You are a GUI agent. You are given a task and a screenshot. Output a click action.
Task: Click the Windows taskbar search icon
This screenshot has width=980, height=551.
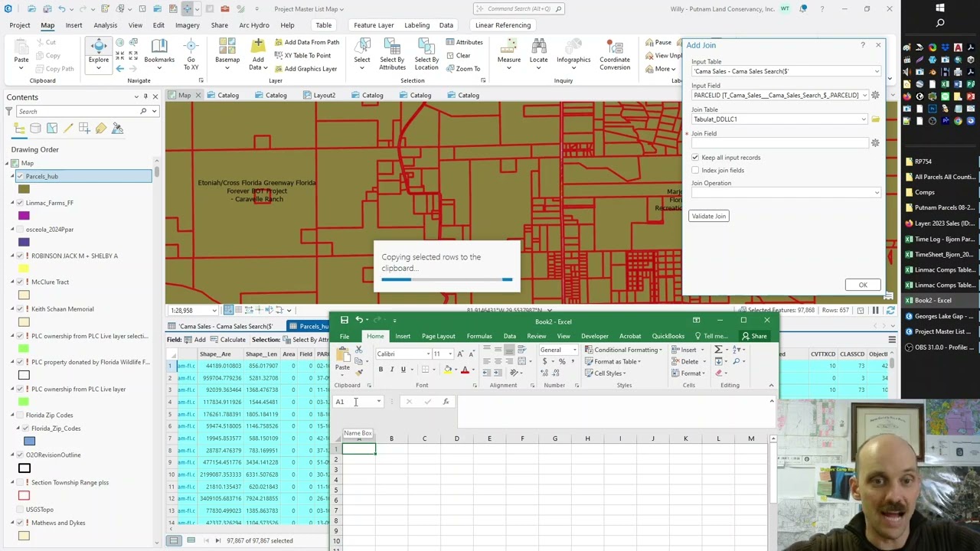point(940,24)
